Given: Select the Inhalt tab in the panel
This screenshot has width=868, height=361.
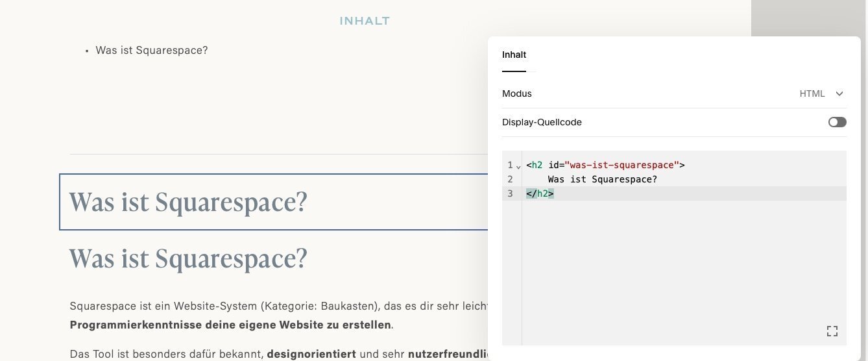Looking at the screenshot, I should pos(514,55).
